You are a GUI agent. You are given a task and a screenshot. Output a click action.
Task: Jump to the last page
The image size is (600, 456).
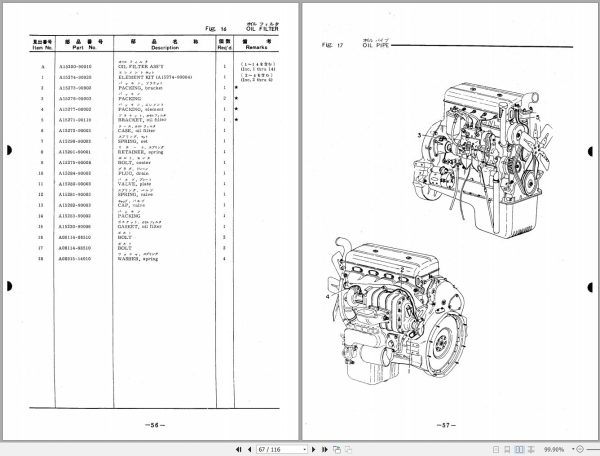pyautogui.click(x=325, y=449)
